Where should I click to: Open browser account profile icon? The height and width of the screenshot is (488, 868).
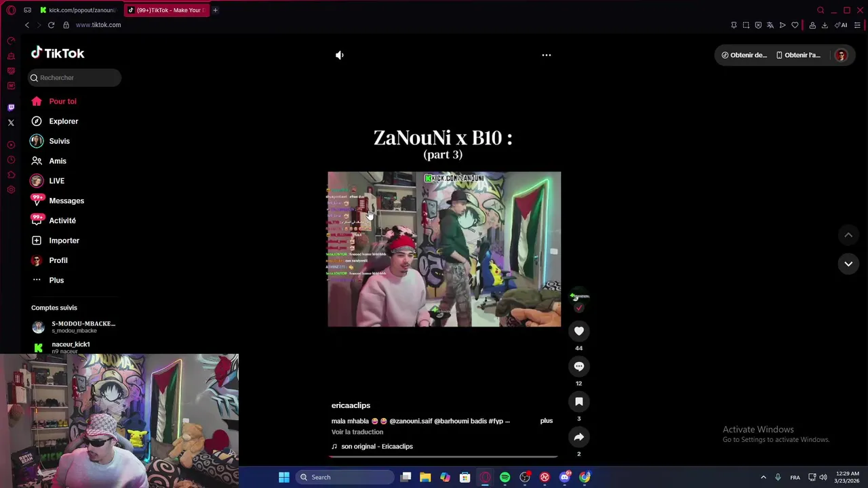tap(812, 25)
